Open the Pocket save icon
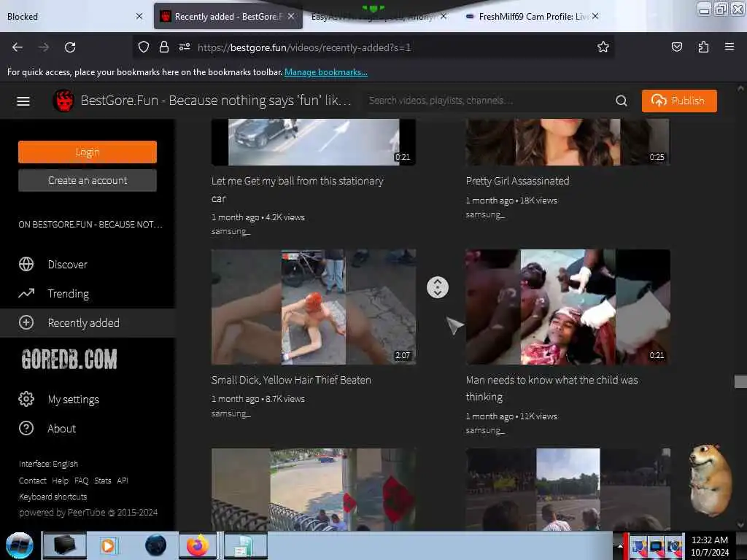 676,47
